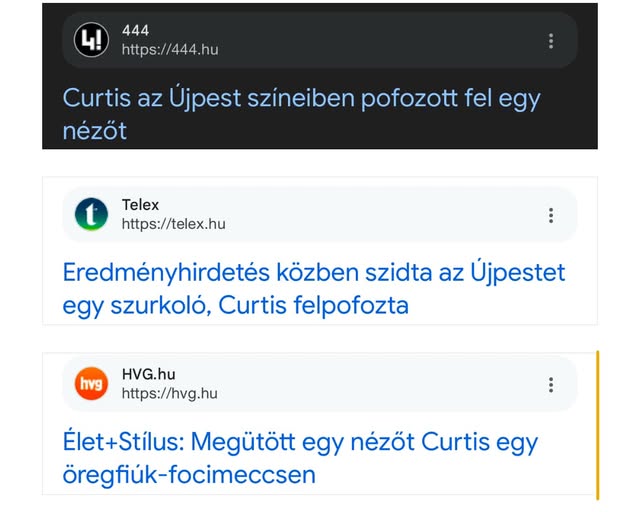This screenshot has width=640, height=512.
Task: Click the 'Telex' site name text
Action: pos(140,205)
